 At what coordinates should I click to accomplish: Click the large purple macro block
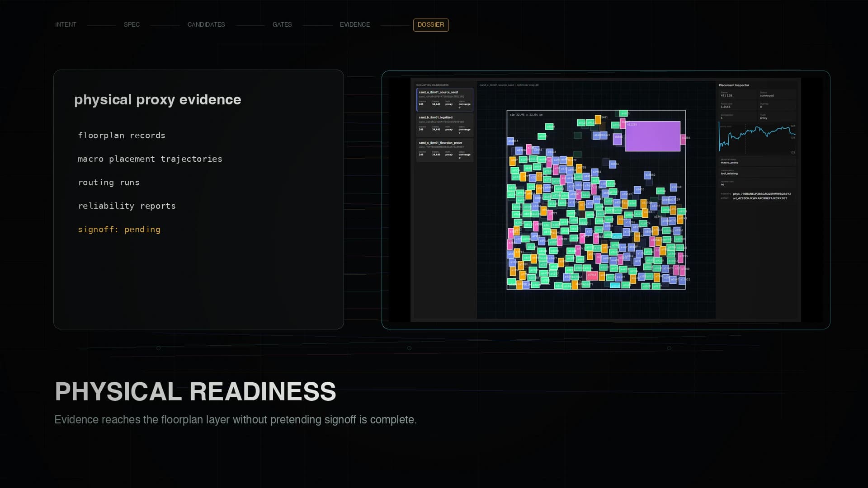click(653, 136)
